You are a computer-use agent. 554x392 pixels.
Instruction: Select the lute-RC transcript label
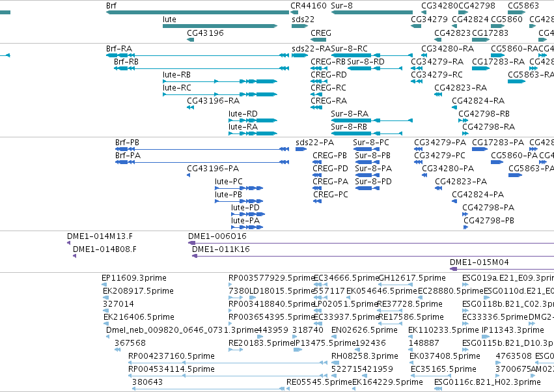[x=176, y=88]
